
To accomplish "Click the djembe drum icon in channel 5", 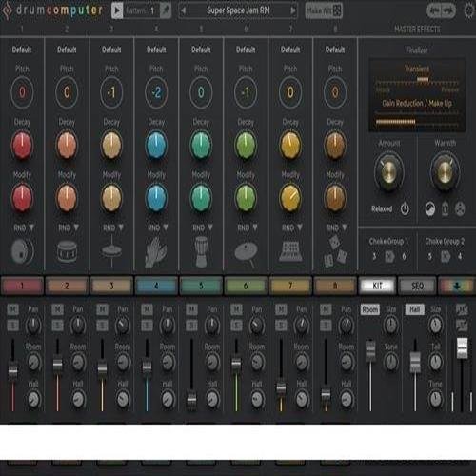I will click(201, 252).
